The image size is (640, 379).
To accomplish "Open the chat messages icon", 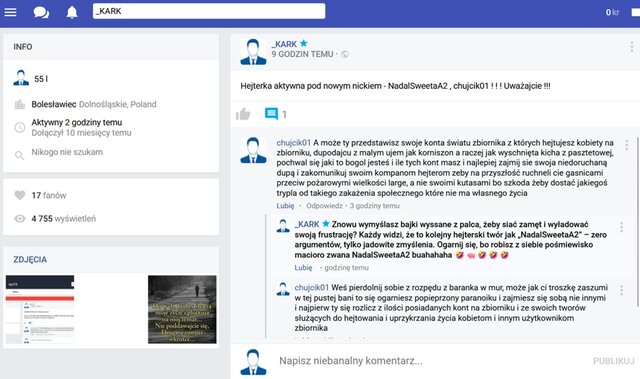I will click(41, 12).
